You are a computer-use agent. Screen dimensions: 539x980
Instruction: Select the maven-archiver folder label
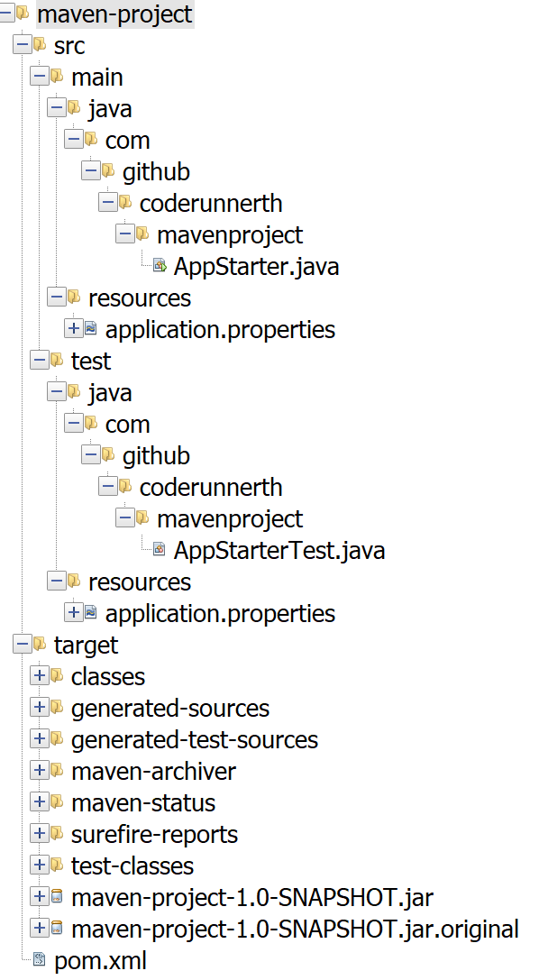pos(153,771)
